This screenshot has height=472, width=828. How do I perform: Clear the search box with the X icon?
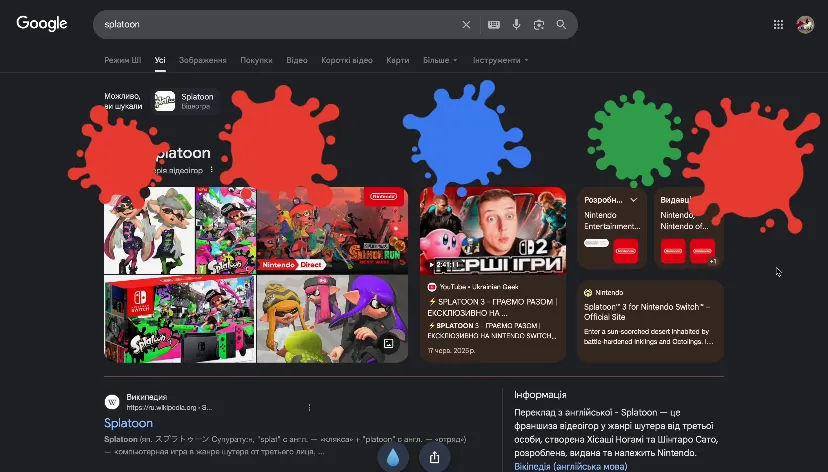point(466,24)
